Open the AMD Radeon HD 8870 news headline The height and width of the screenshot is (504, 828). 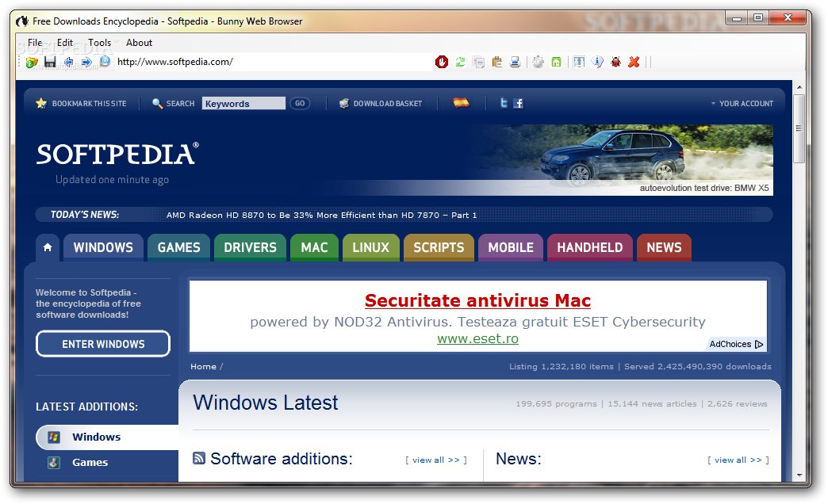coord(321,216)
